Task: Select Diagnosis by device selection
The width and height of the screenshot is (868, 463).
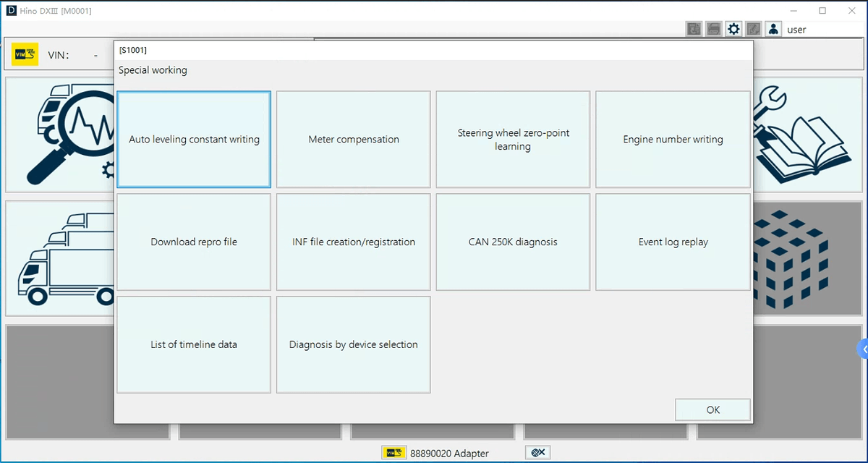Action: [354, 345]
